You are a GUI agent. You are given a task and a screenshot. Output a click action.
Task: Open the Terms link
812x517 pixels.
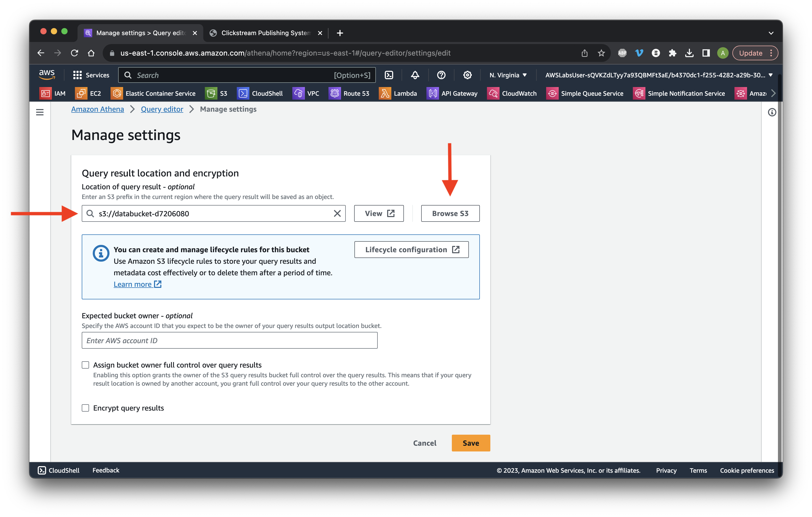coord(698,470)
